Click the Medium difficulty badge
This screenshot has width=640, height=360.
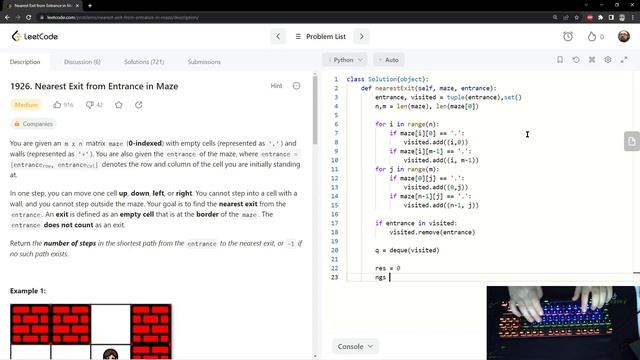click(26, 105)
